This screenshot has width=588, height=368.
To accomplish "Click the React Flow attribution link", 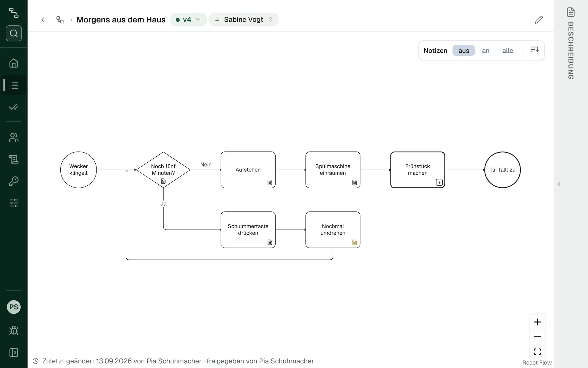I will click(x=537, y=363).
